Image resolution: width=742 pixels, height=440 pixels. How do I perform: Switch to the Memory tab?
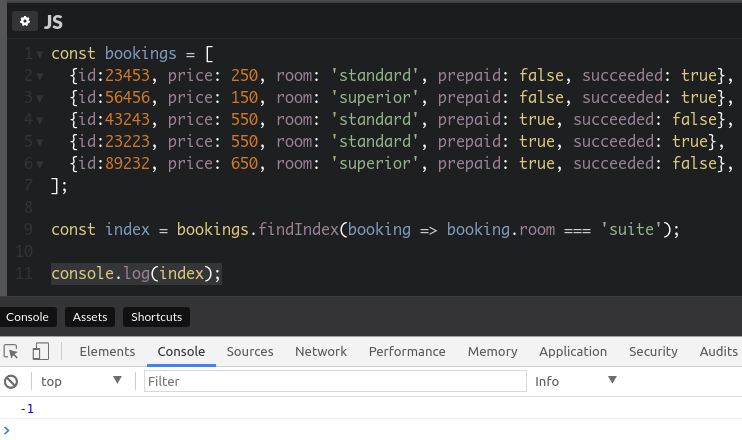tap(493, 352)
